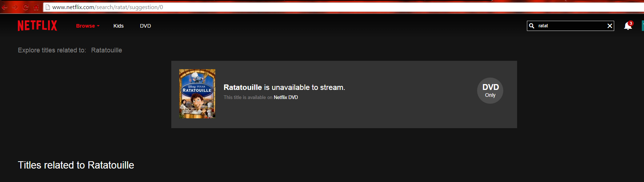The width and height of the screenshot is (644, 182).
Task: Open the notifications bell
Action: (628, 26)
